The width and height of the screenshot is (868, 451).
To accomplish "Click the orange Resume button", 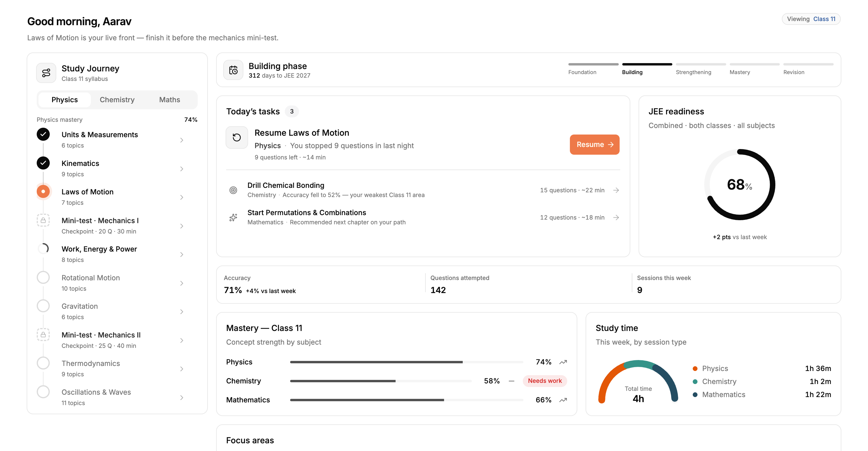I will 594,145.
